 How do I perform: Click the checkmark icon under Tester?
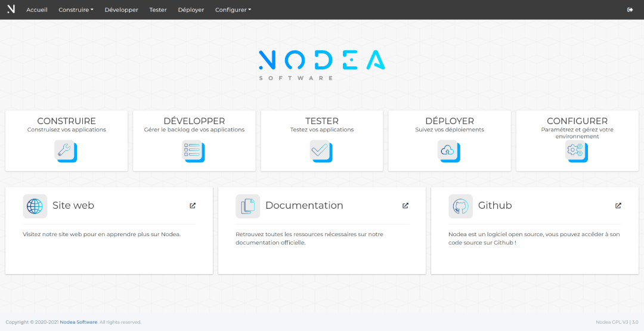coord(321,150)
